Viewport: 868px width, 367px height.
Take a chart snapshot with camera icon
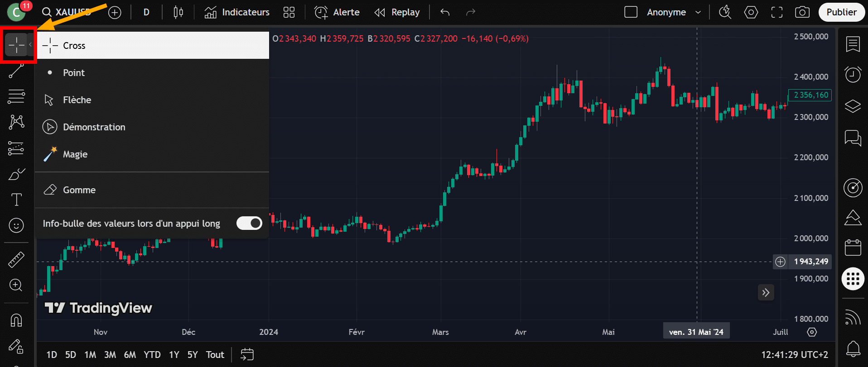tap(802, 12)
